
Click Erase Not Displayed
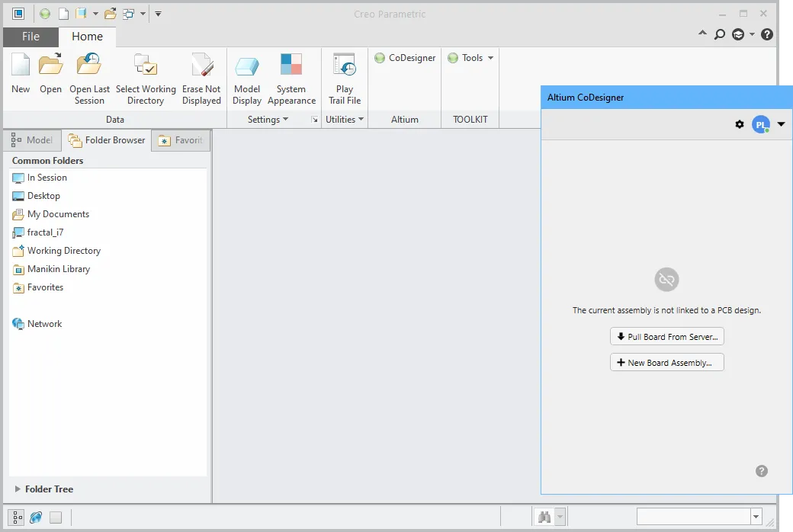click(x=201, y=79)
